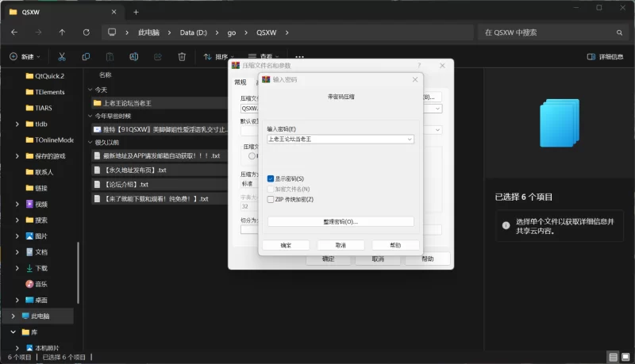This screenshot has width=635, height=364.
Task: Click the QSXW breadcrumb segment
Action: [x=267, y=33]
